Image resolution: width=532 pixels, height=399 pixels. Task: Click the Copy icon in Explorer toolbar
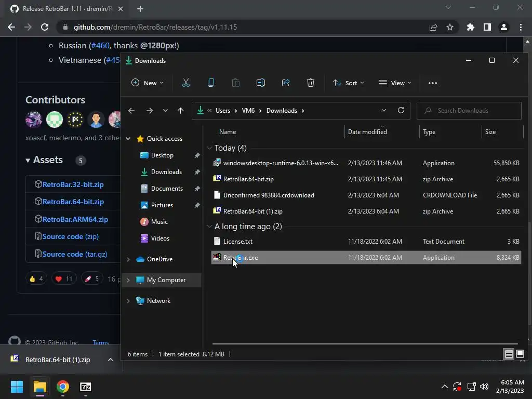pos(211,83)
